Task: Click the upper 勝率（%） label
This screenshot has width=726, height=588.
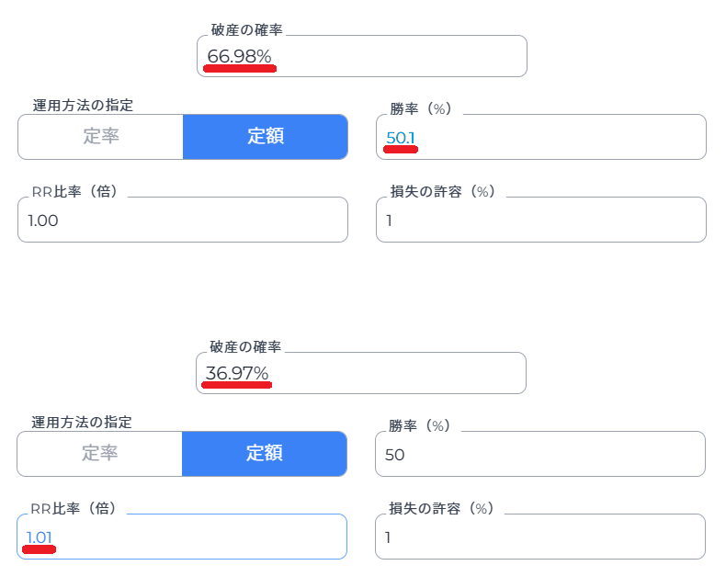Action: click(421, 108)
